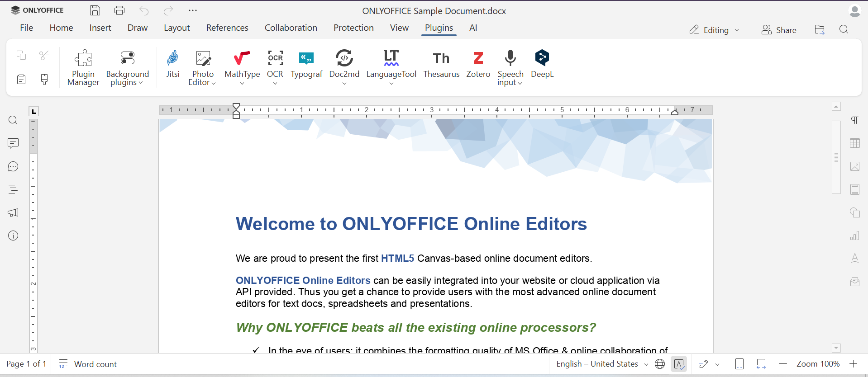Launch the Zotero plugin
This screenshot has width=868, height=377.
pos(478,64)
